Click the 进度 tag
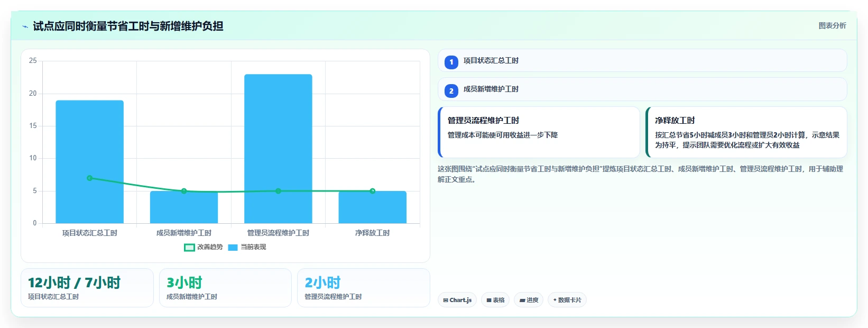The height and width of the screenshot is (328, 868). [x=529, y=300]
